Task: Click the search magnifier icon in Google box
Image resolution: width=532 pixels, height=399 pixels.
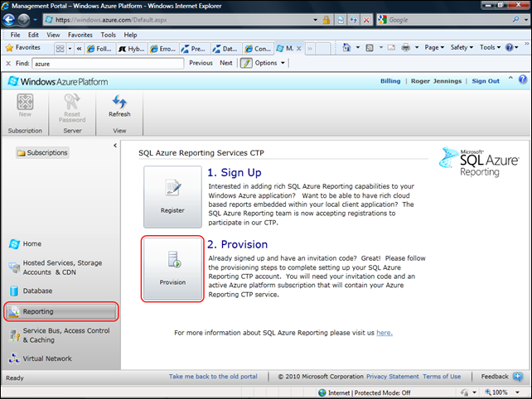Action: click(515, 20)
